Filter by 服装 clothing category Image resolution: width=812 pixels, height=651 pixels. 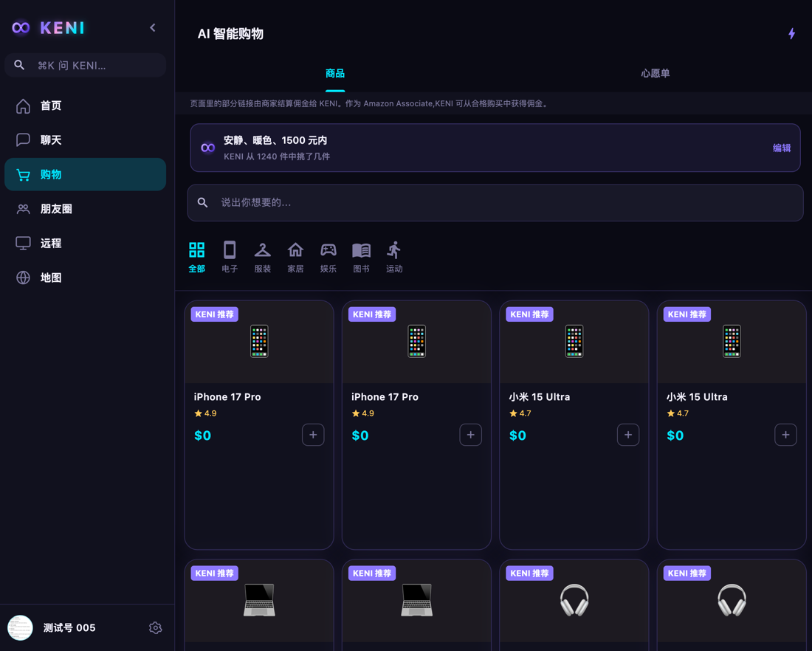[263, 257]
